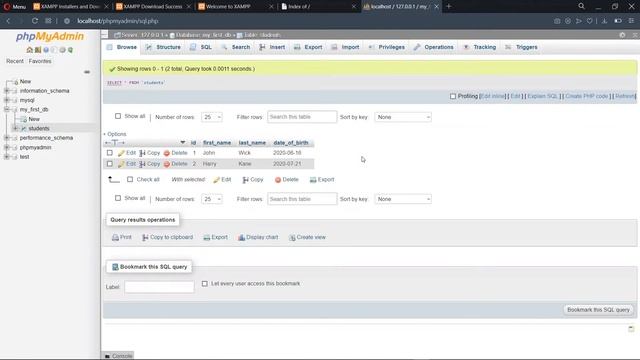640x360 pixels.
Task: Go back in browser
Action: click(8, 21)
